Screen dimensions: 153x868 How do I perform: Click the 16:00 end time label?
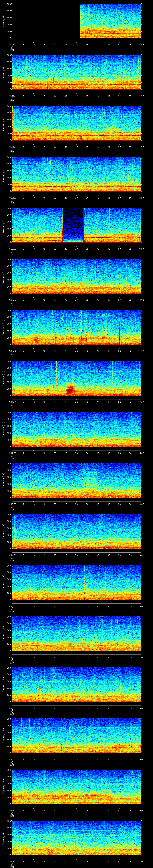pos(141,606)
